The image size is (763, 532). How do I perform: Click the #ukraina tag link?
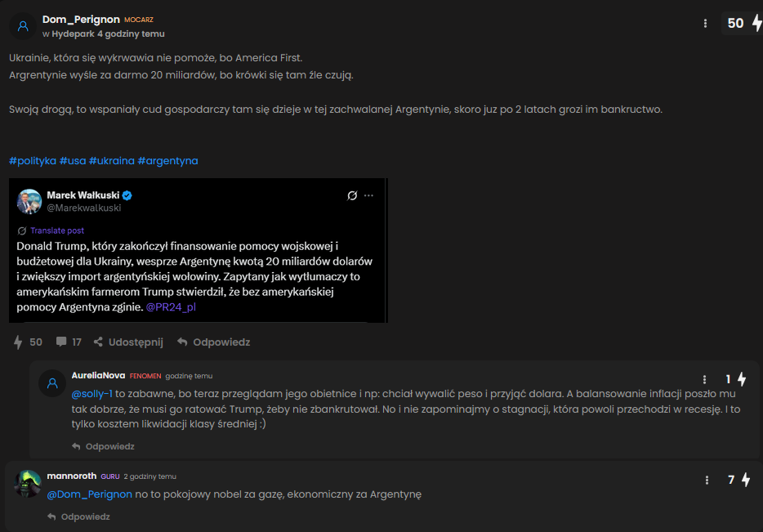point(111,160)
